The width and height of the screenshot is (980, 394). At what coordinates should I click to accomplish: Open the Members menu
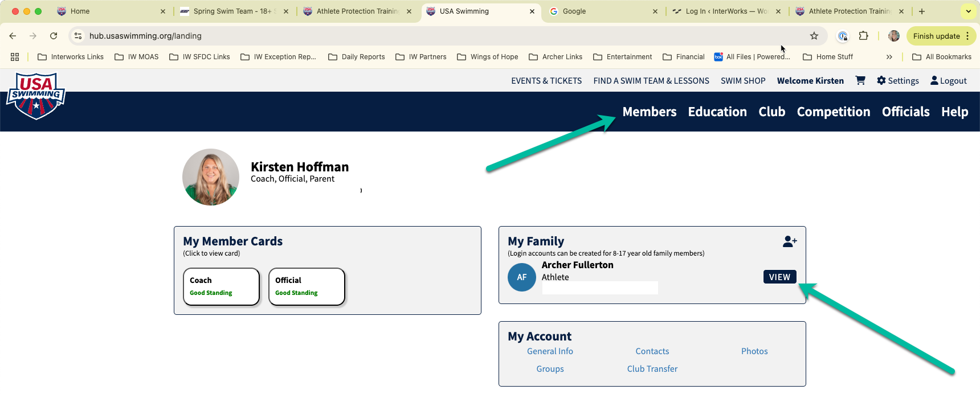pyautogui.click(x=650, y=112)
